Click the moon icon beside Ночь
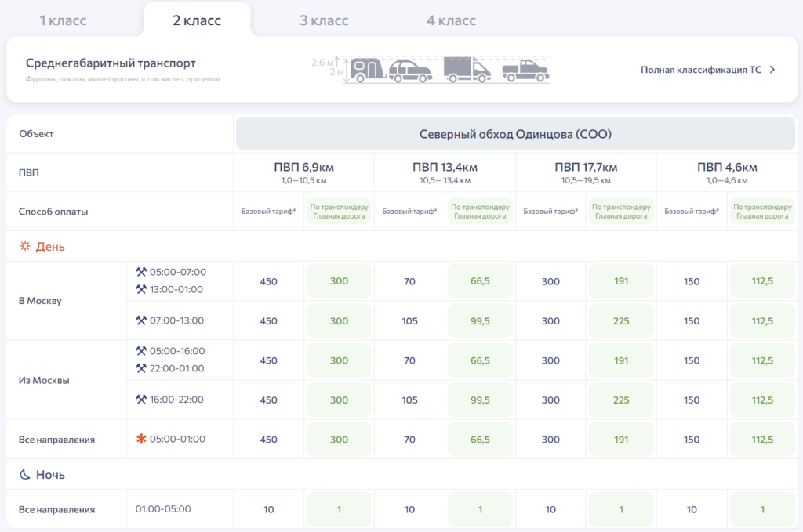This screenshot has height=532, width=803. coord(25,475)
